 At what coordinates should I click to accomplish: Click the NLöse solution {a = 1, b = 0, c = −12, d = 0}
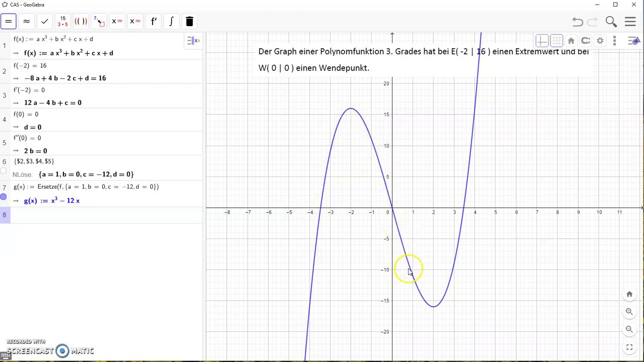tap(86, 174)
